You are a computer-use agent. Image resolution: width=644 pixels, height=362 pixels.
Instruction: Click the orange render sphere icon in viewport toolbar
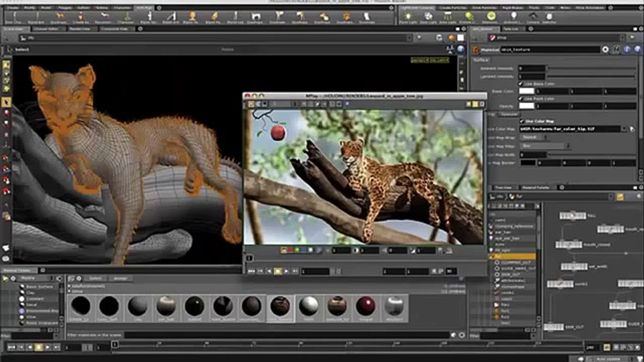point(451,38)
